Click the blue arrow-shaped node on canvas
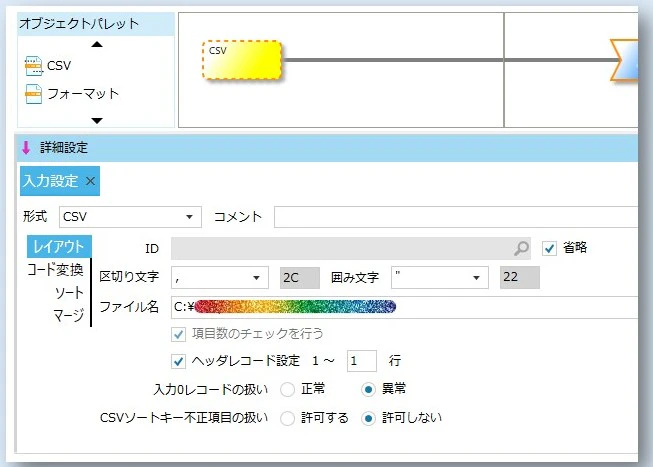This screenshot has height=467, width=653. point(624,60)
